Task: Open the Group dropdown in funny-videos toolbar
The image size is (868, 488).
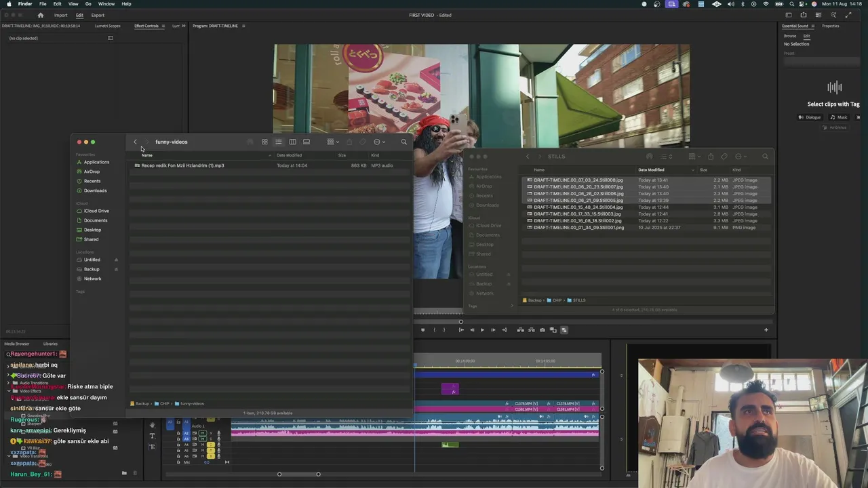Action: click(332, 142)
